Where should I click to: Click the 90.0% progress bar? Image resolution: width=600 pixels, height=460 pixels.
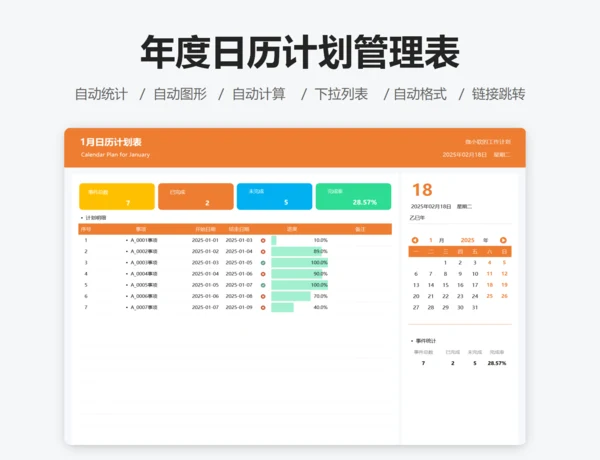[x=297, y=274]
